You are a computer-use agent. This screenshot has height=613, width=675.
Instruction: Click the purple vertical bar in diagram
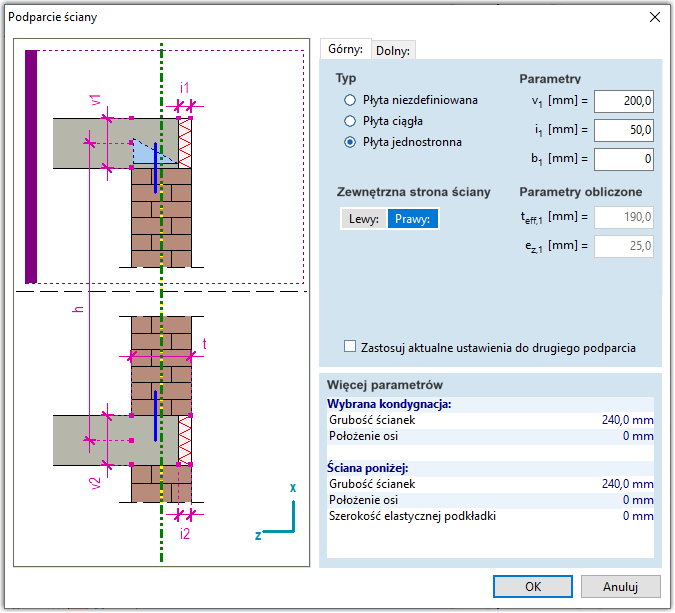point(31,166)
